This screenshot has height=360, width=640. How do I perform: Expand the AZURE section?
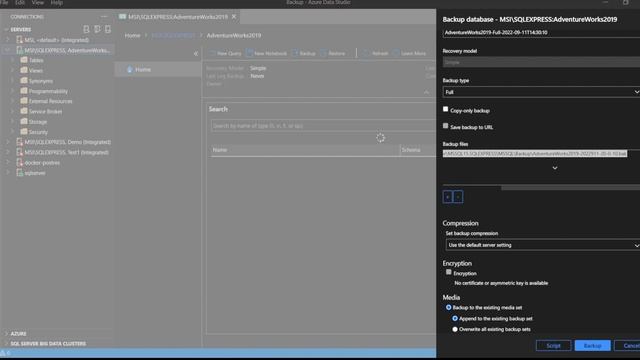pos(6,333)
